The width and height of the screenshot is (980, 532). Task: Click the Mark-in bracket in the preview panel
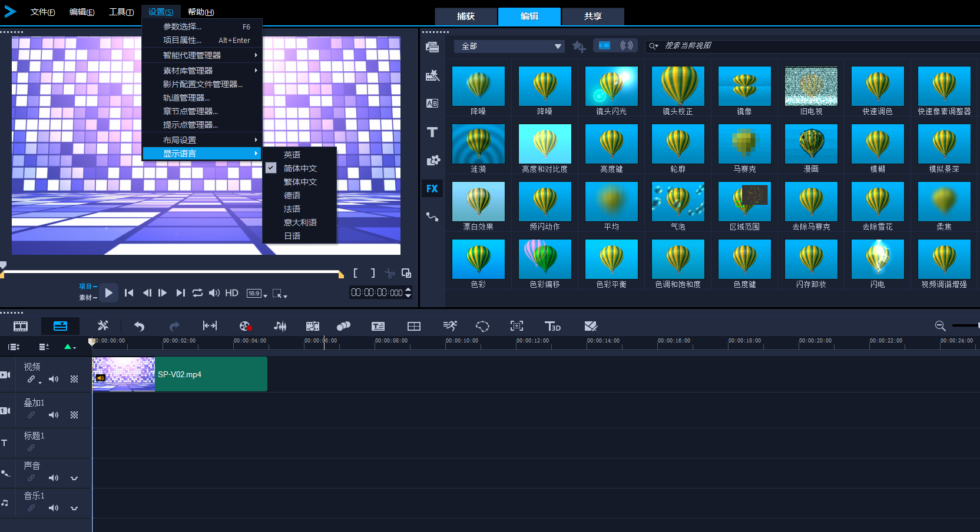[x=356, y=273]
